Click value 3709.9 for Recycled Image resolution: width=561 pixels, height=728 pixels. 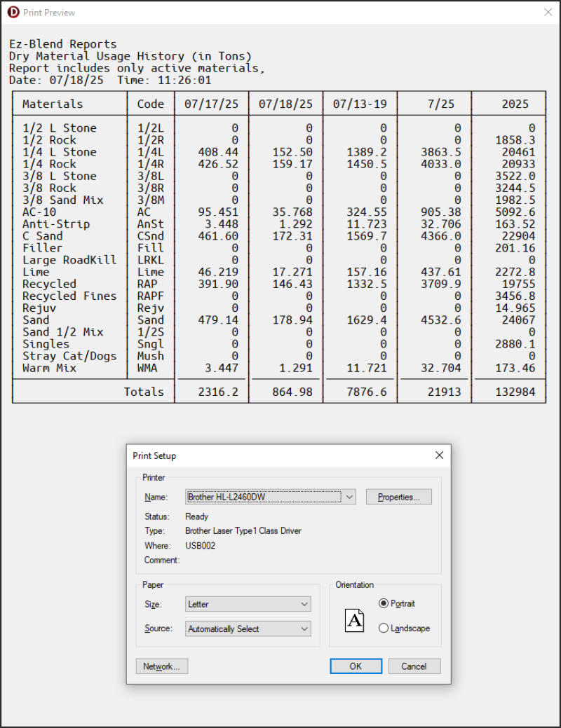(440, 284)
